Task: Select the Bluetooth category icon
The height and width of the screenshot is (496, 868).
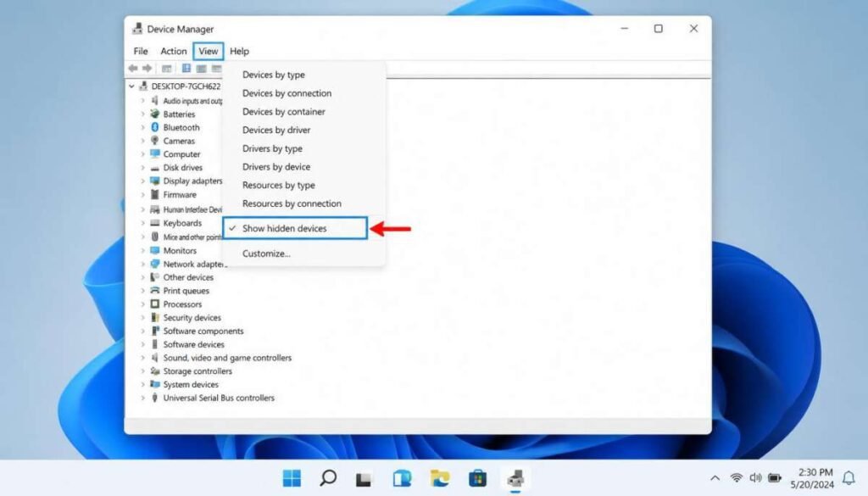Action: (155, 127)
